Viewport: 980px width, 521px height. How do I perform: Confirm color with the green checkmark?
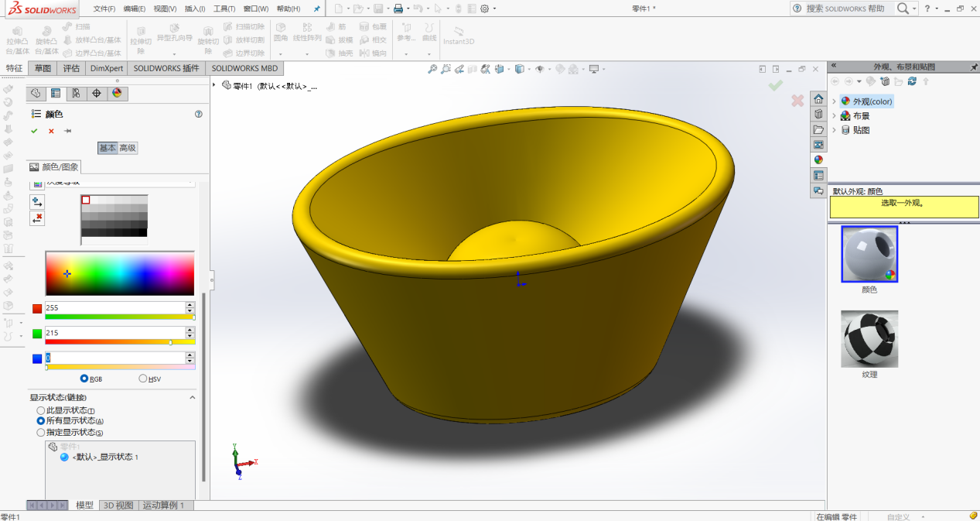[34, 131]
